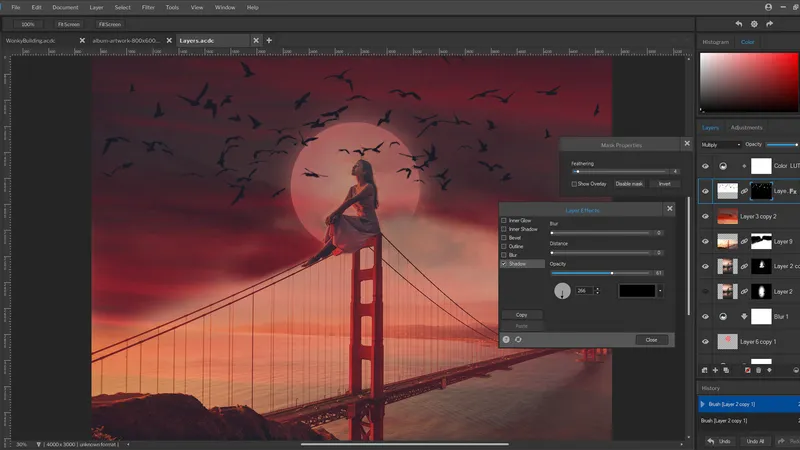Open the status bar dropdown next to 30%
800x450 pixels.
38,444
